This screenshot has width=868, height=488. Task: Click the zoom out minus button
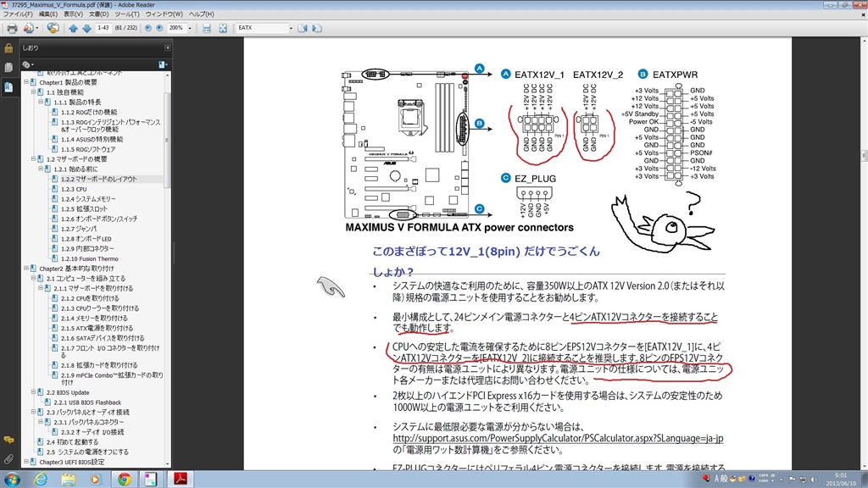tap(148, 28)
